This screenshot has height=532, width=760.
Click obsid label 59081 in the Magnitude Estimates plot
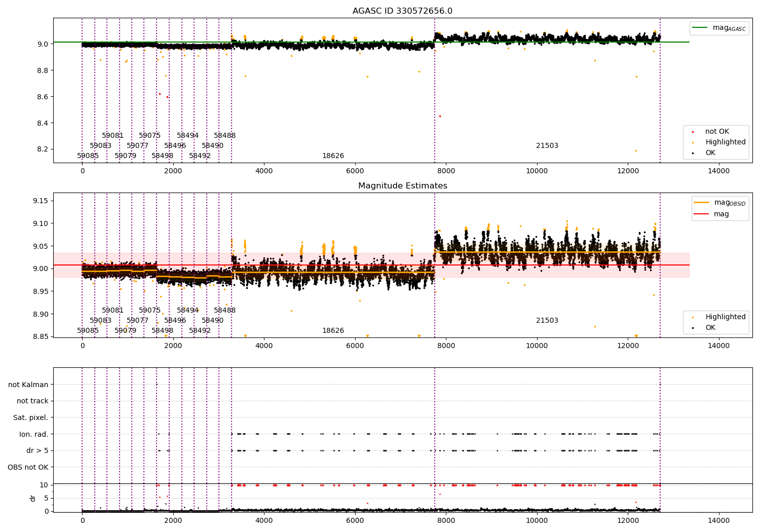point(113,311)
